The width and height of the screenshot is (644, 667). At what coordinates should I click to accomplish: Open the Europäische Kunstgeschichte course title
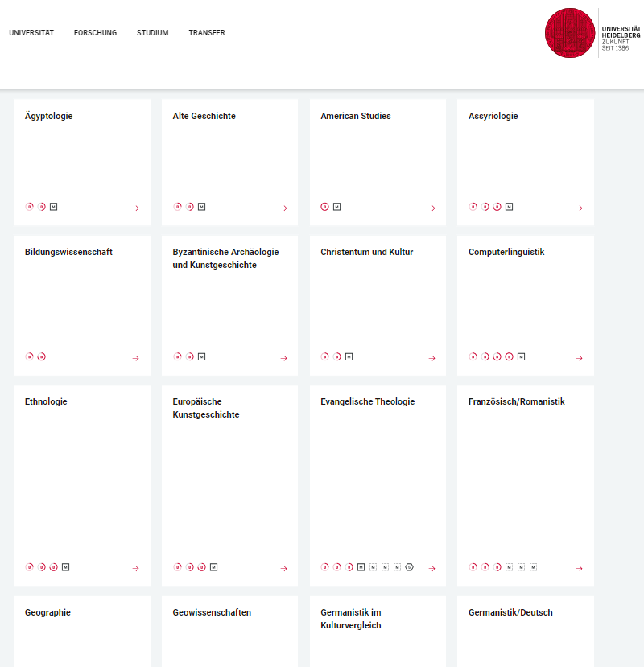pyautogui.click(x=205, y=409)
